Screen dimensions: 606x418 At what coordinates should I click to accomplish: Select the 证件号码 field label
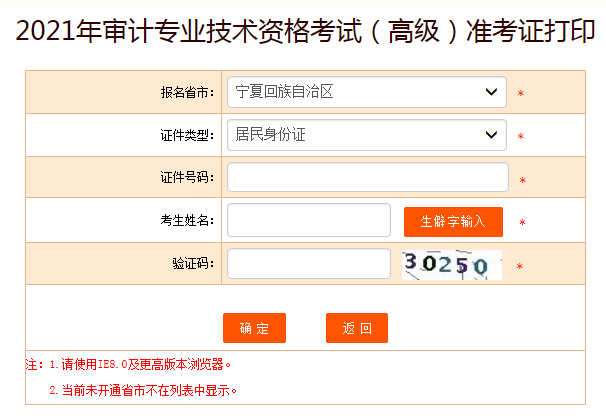pos(187,178)
